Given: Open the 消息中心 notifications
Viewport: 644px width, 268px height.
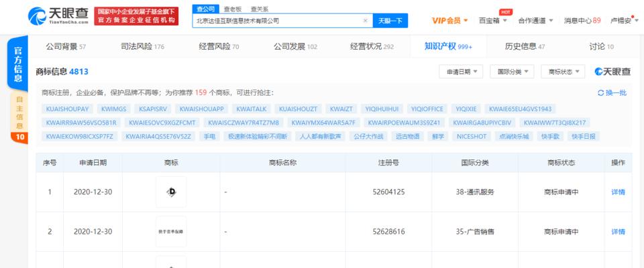Looking at the screenshot, I should 582,21.
